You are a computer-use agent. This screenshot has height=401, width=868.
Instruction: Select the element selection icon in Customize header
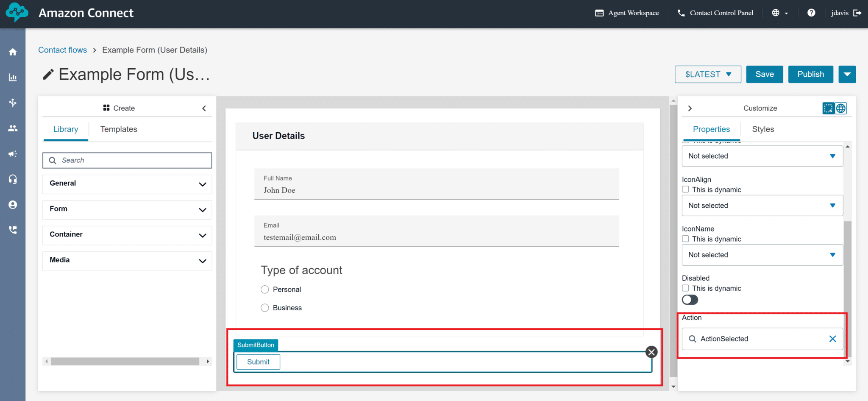coord(828,108)
